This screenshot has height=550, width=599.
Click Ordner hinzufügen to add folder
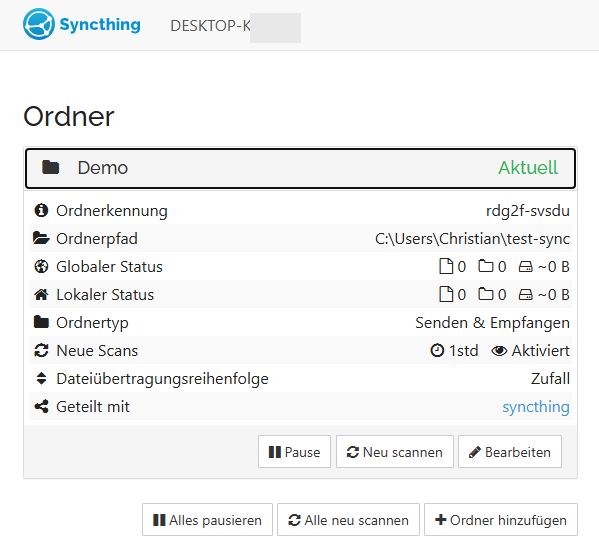pyautogui.click(x=501, y=519)
